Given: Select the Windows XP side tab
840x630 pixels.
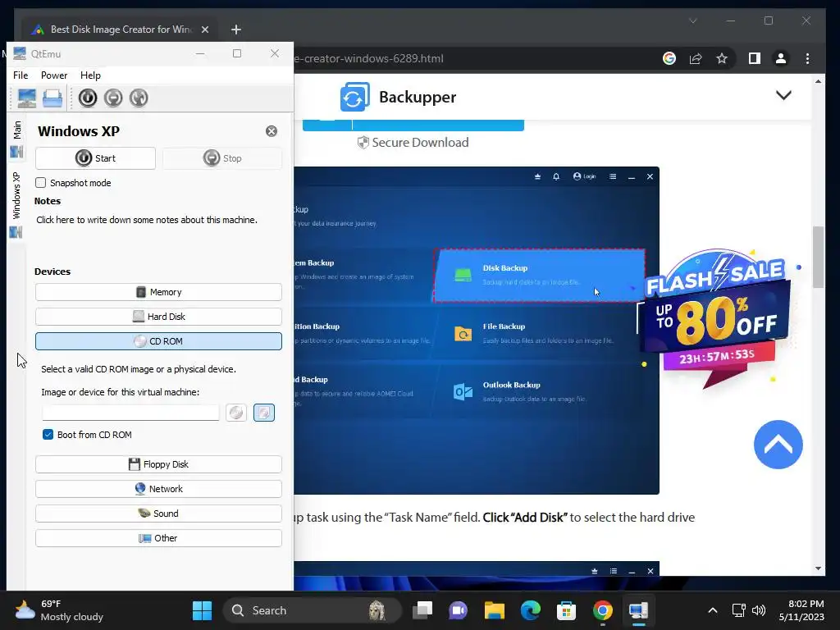Looking at the screenshot, I should [16, 204].
